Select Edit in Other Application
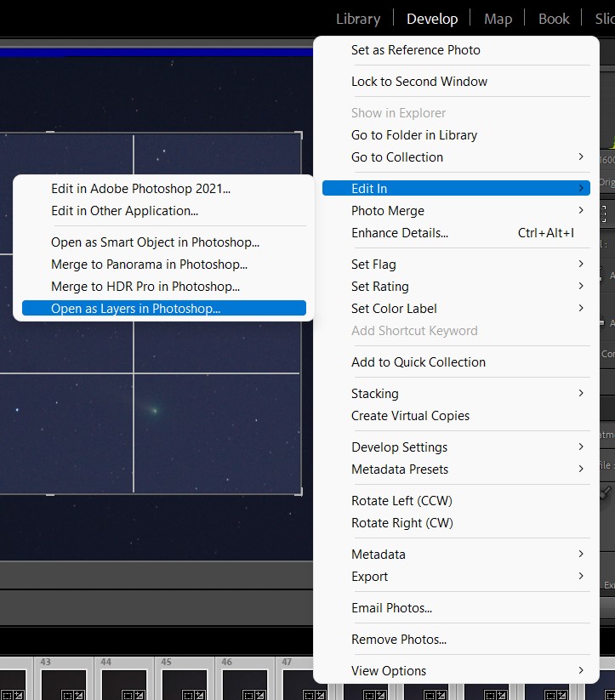Viewport: 615px width, 700px height. pos(164,211)
